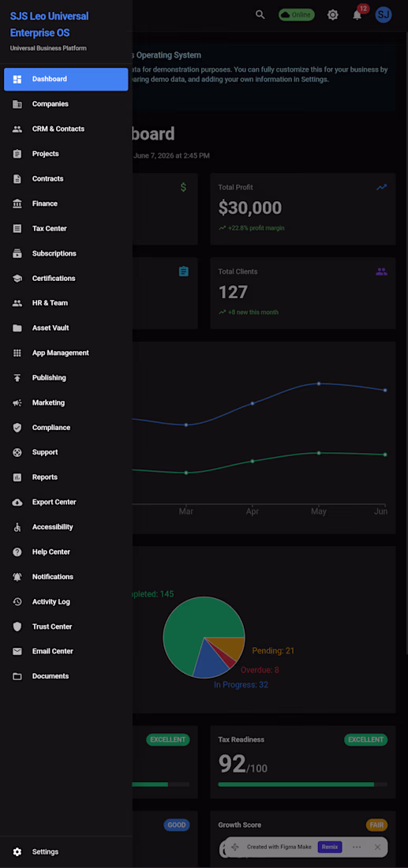Viewport: 408px width, 868px height.
Task: Open the Companies menu label
Action: click(x=51, y=104)
